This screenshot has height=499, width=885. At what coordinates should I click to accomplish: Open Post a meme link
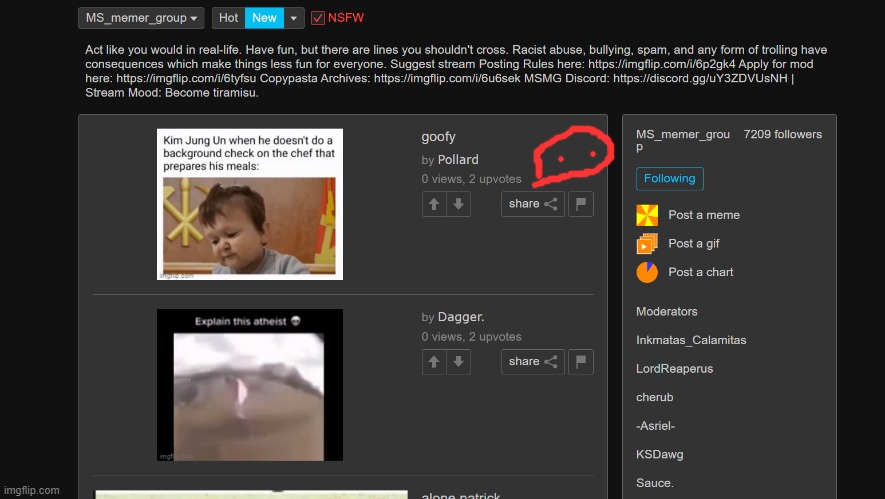[704, 215]
